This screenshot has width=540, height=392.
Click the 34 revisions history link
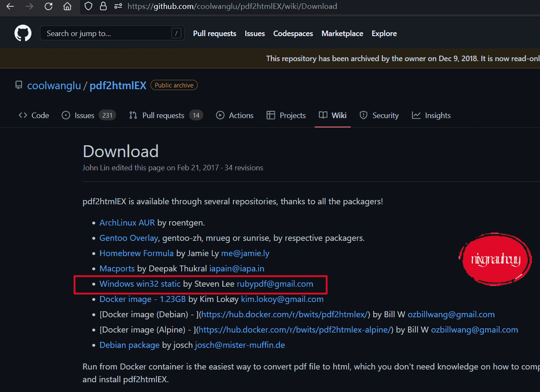click(244, 168)
